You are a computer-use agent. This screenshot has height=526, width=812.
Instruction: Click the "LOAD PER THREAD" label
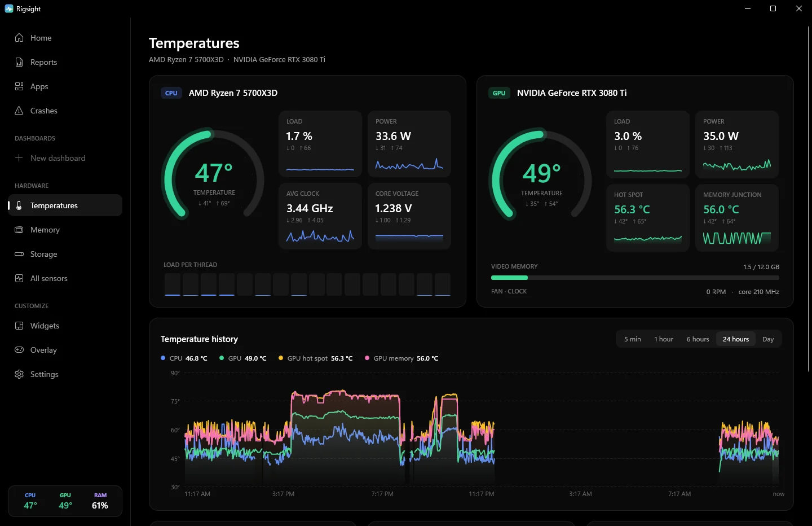(x=190, y=265)
